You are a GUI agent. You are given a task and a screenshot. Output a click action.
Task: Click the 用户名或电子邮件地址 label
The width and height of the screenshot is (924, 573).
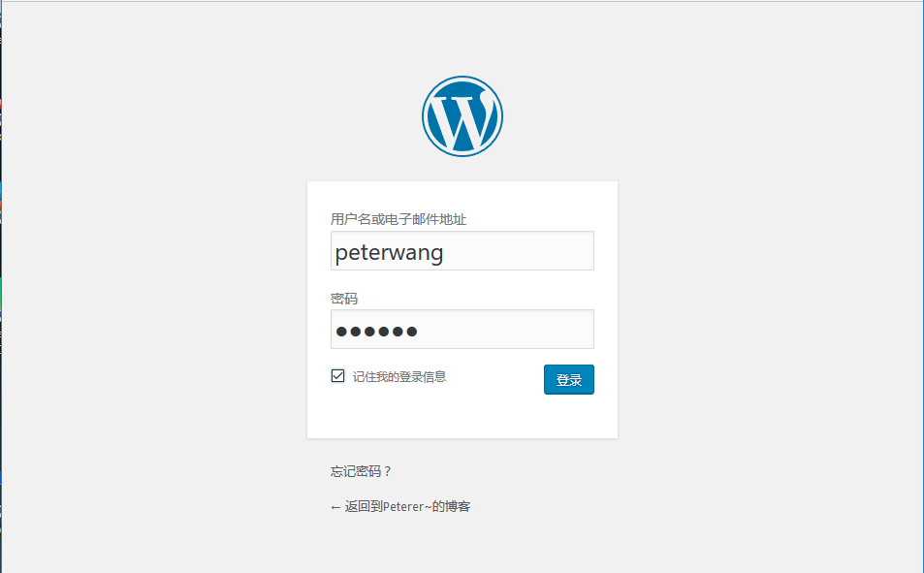(400, 219)
